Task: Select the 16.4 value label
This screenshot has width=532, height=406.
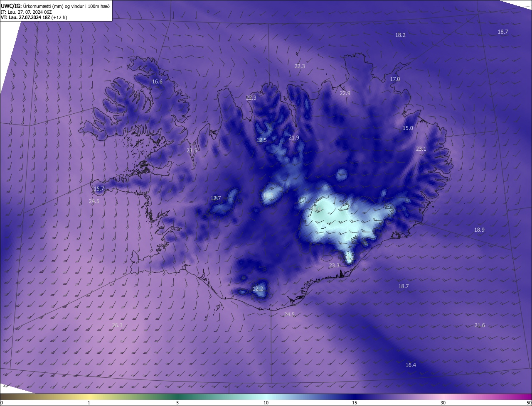Action: coord(411,365)
